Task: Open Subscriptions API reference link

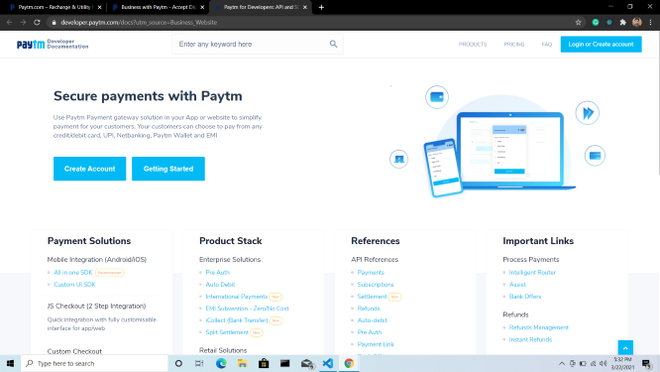Action: click(375, 284)
